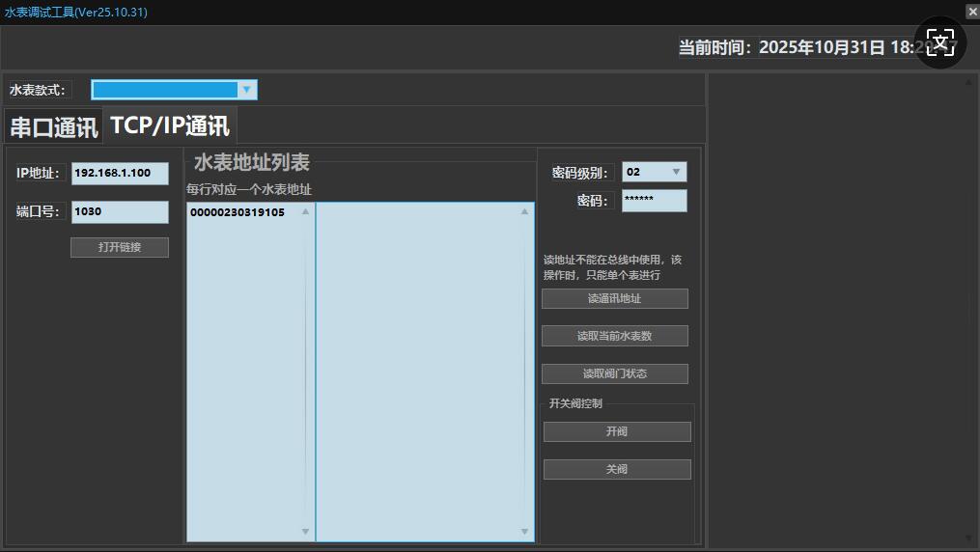Expand the 密码级别 dropdown showing 02
Image resolution: width=980 pixels, height=552 pixels.
[676, 172]
